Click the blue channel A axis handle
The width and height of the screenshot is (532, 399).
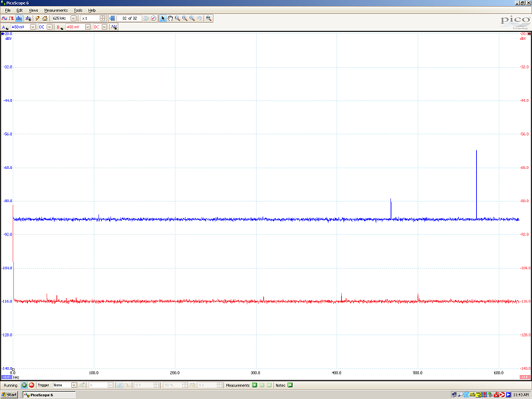coord(3,34)
